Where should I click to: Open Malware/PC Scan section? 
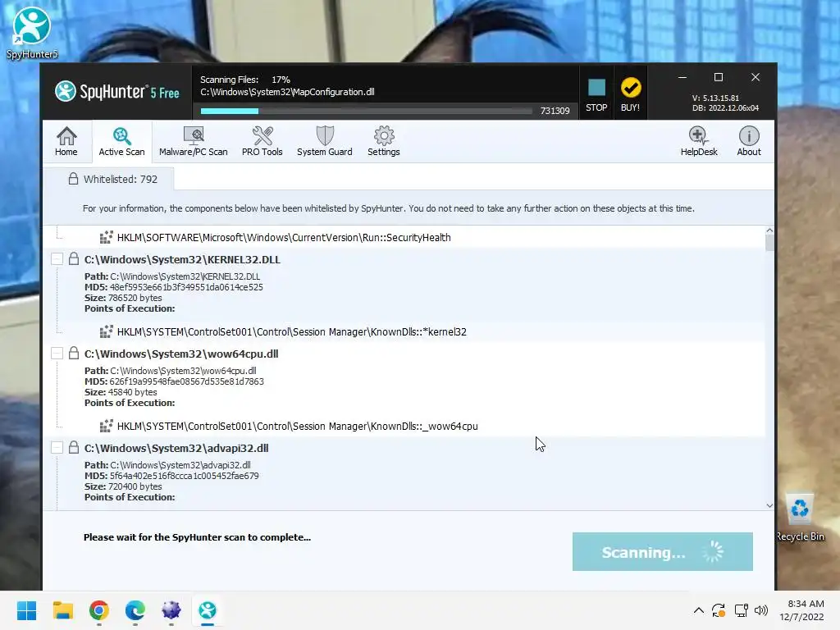coord(194,141)
